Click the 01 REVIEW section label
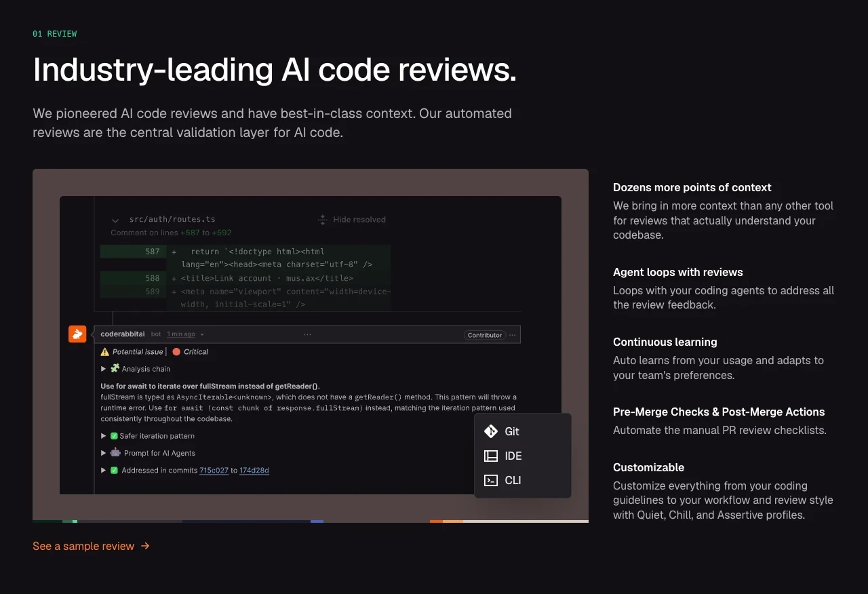 55,34
